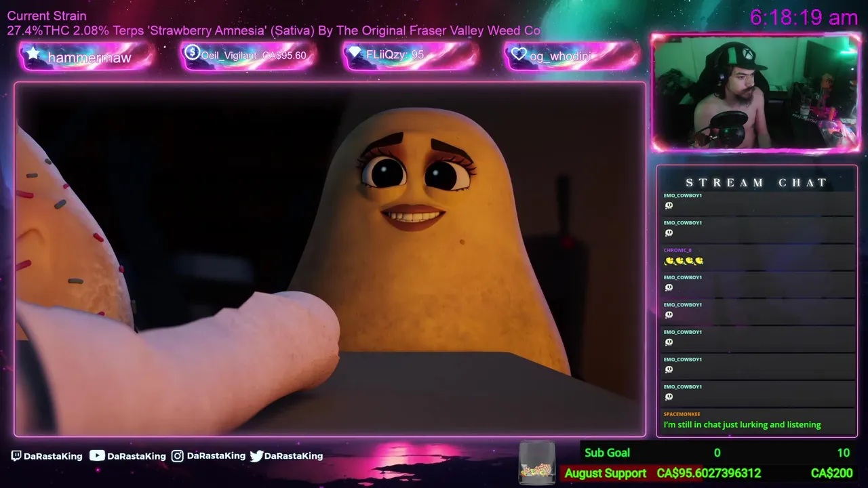The image size is (868, 488).
Task: Click 'Oeil_Vigilant: CA$95.60' donation label
Action: [x=254, y=56]
